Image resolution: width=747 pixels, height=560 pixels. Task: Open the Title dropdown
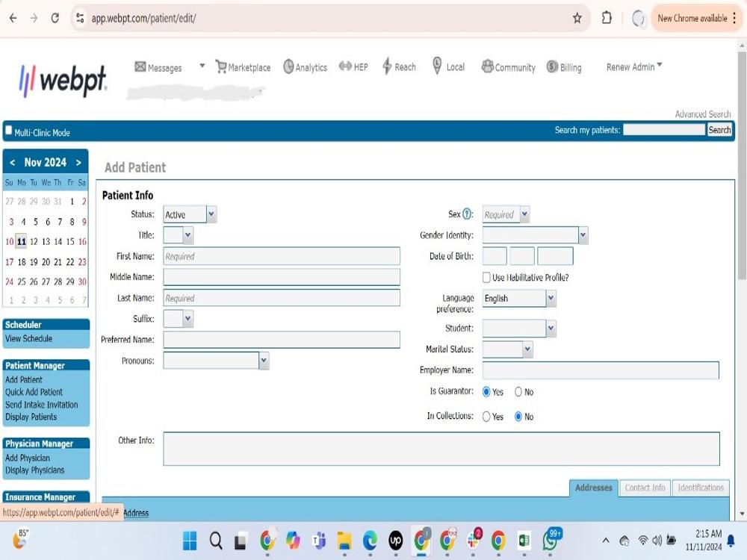tap(179, 234)
